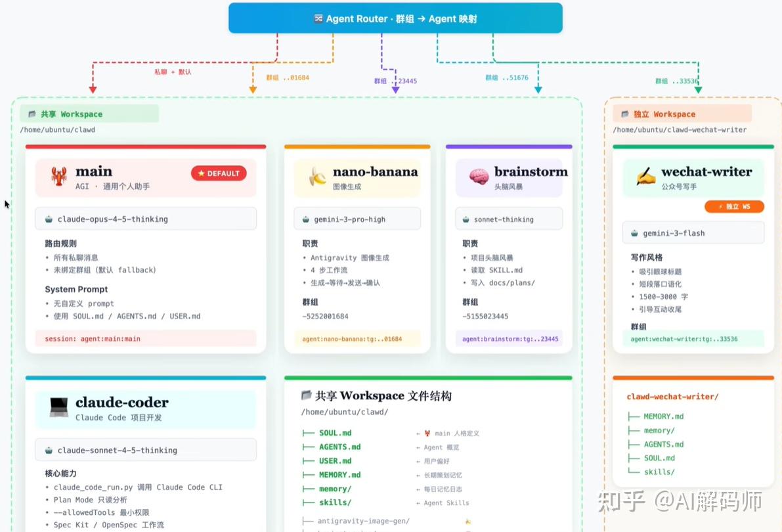Click the /home/ubuntu/clawd path under 共享 Workspace
Viewport: 782px width, 532px height.
pyautogui.click(x=57, y=130)
